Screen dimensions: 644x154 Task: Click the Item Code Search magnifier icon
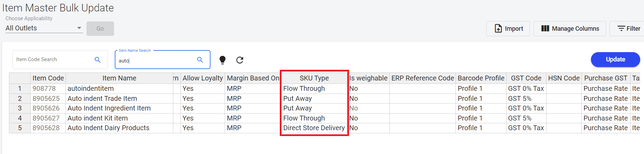98,60
